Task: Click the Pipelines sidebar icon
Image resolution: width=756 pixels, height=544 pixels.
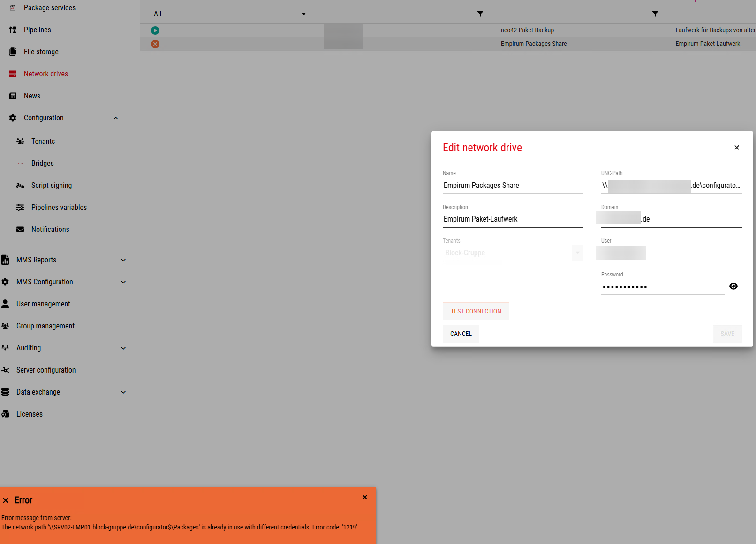Action: pos(13,30)
